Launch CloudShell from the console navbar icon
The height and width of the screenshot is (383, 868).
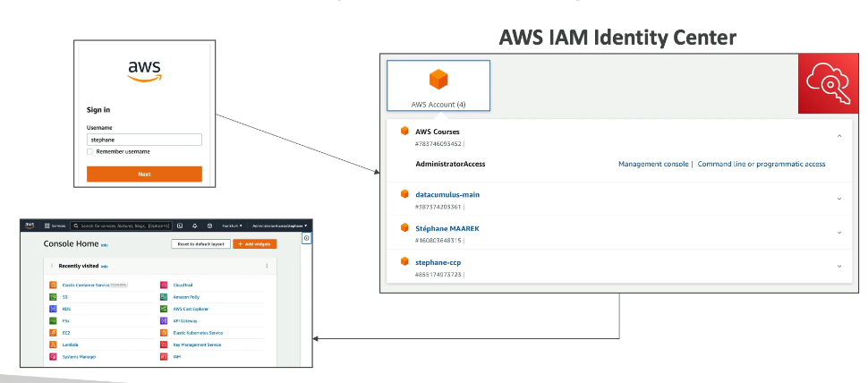point(180,226)
